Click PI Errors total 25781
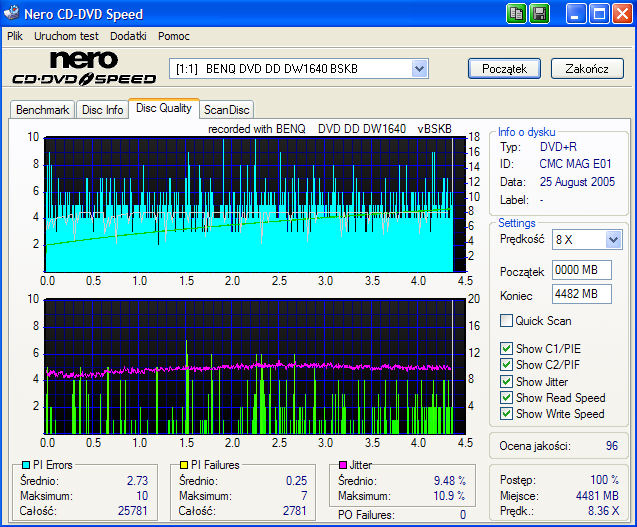This screenshot has width=637, height=527. click(x=132, y=510)
